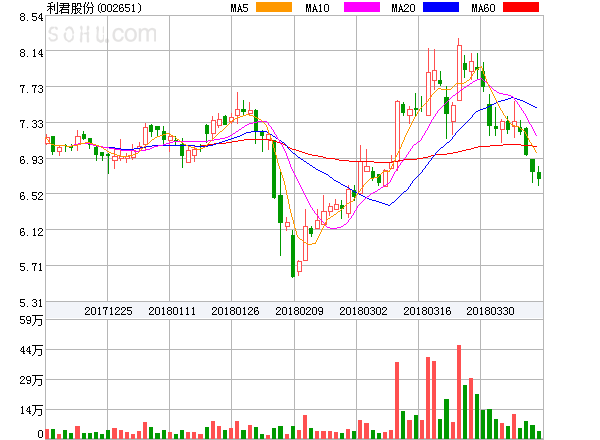Click the 6.93 price axis label

pyautogui.click(x=31, y=160)
